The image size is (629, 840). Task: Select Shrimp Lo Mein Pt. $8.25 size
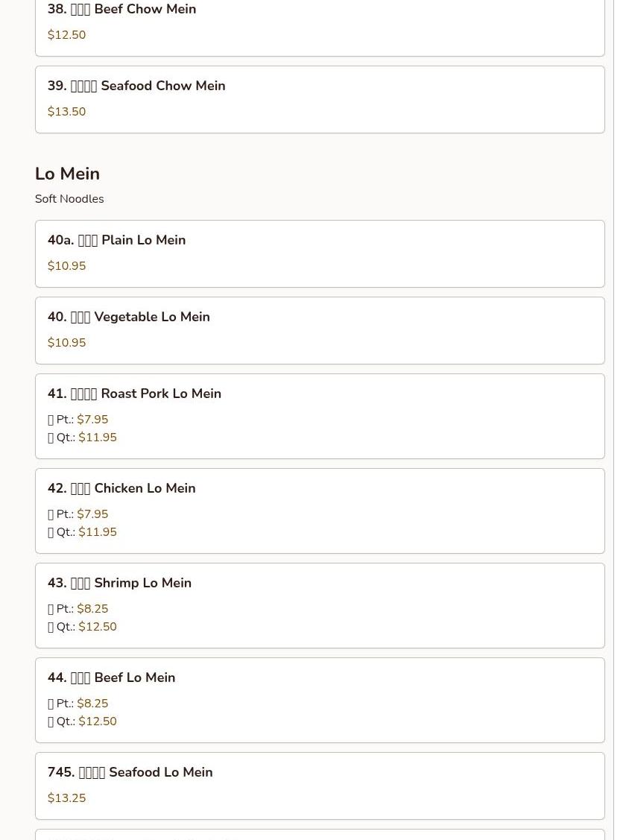78,609
